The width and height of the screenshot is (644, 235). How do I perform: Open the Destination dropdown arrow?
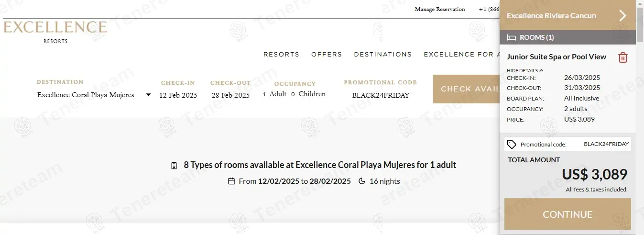[148, 95]
